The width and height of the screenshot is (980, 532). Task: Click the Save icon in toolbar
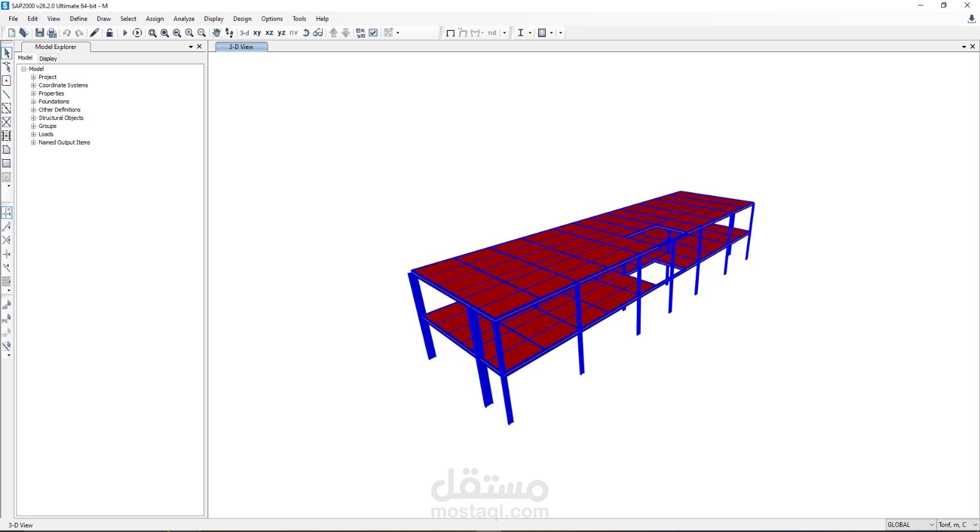[40, 33]
